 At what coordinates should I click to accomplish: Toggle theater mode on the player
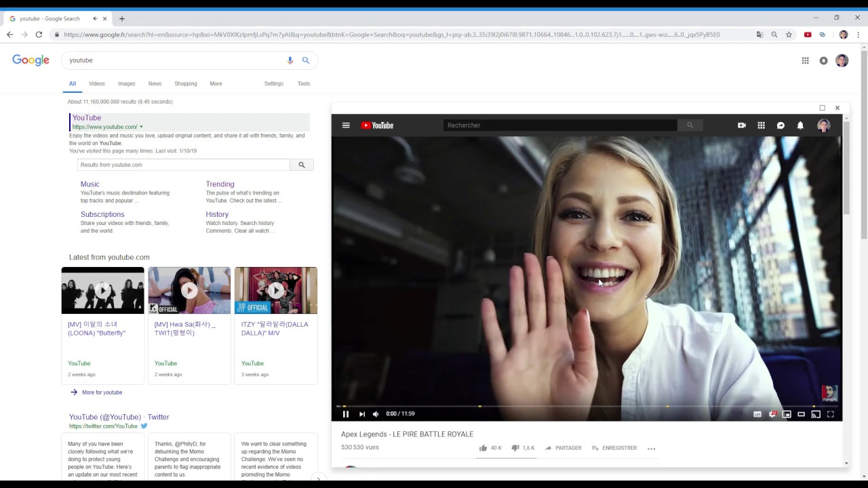click(x=801, y=414)
